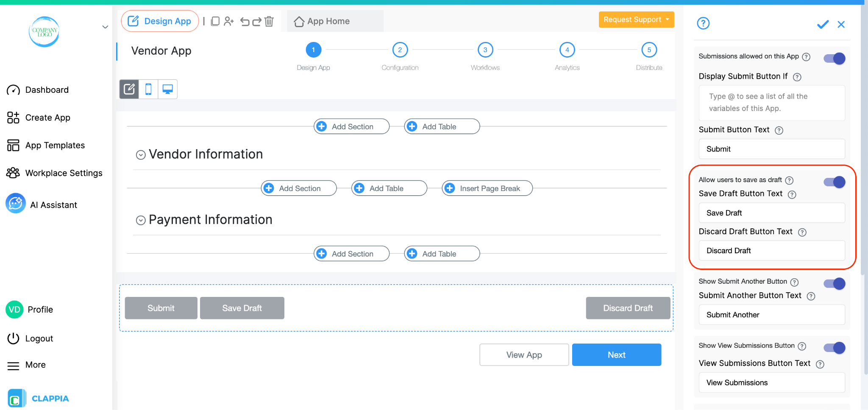868x410 pixels.
Task: Disable Submissions allowed on this App
Action: pos(834,58)
